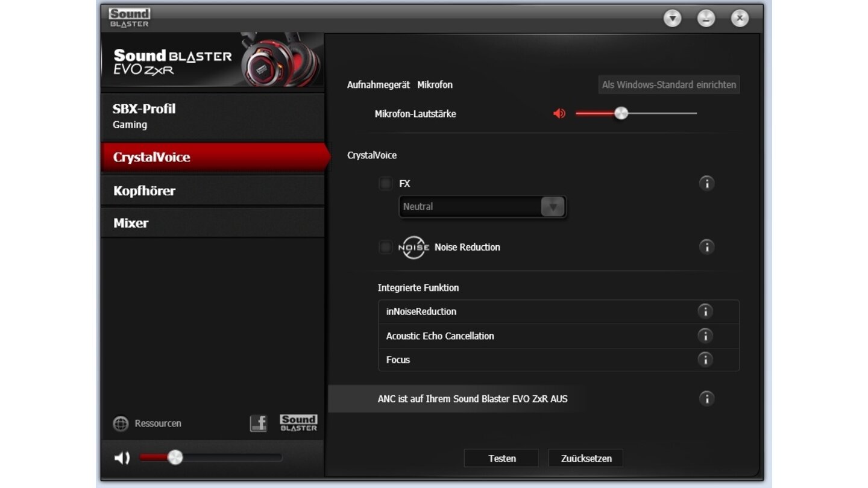
Task: Show info for inNoiseReduction
Action: coord(705,311)
